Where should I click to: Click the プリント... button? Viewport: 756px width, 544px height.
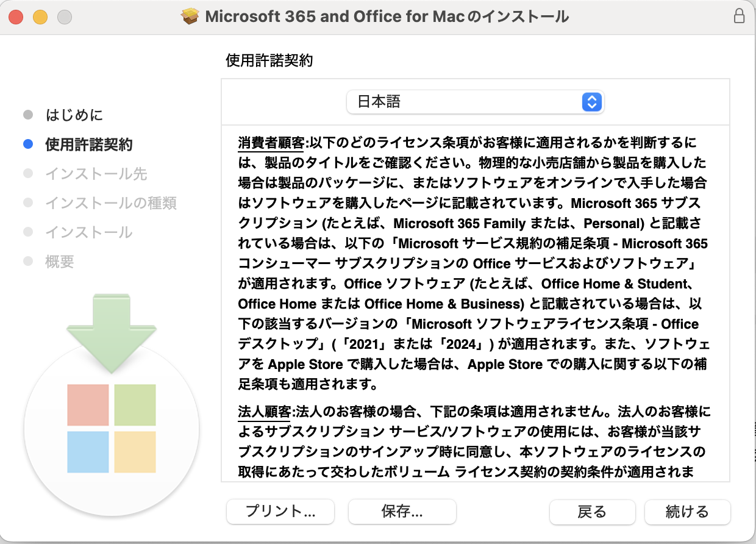[x=280, y=512]
